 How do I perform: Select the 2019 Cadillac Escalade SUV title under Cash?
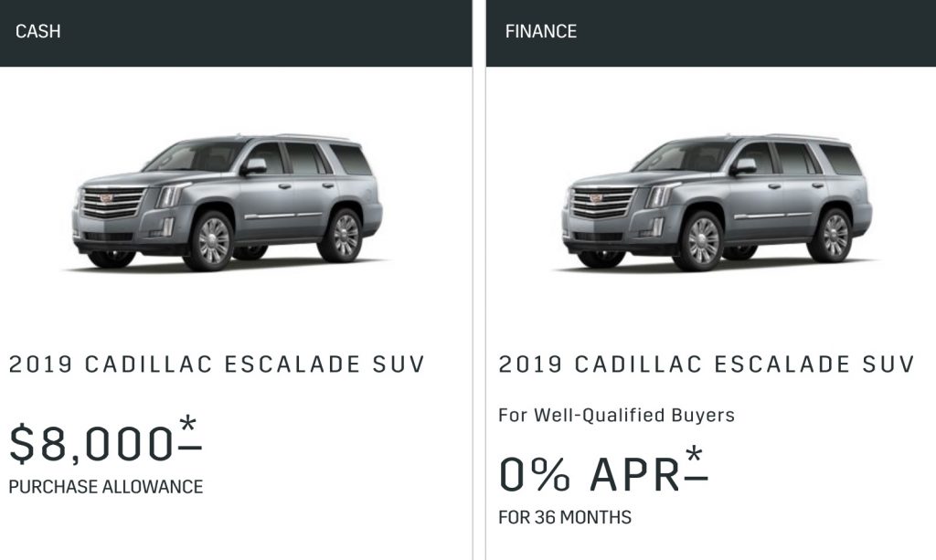[x=217, y=365]
